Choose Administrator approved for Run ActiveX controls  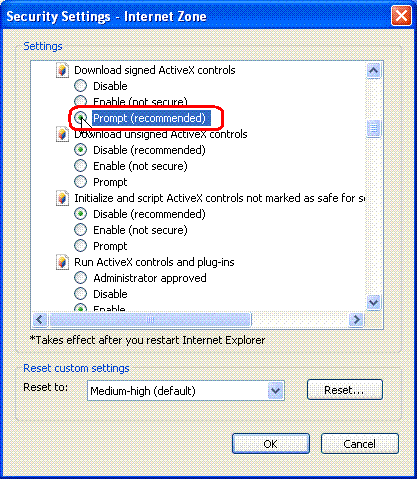(80, 278)
